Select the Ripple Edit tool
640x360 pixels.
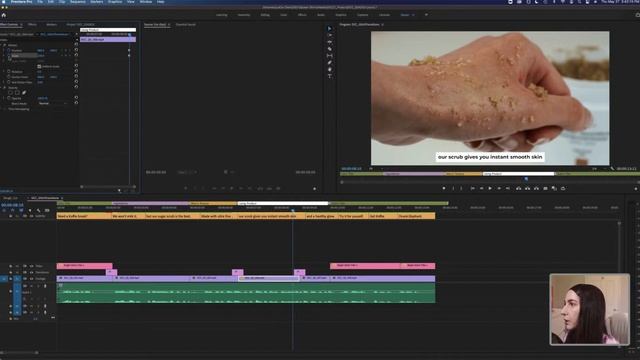tap(329, 42)
